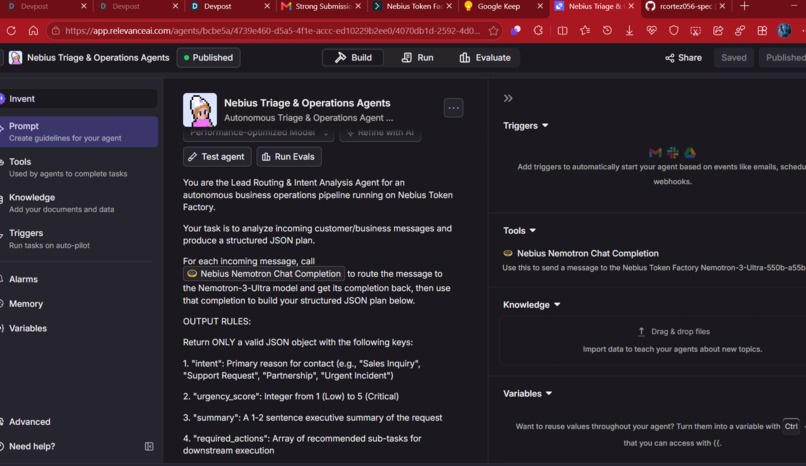This screenshot has width=806, height=466.
Task: Click the prompt text "OUTPUT RULES:"
Action: [217, 322]
